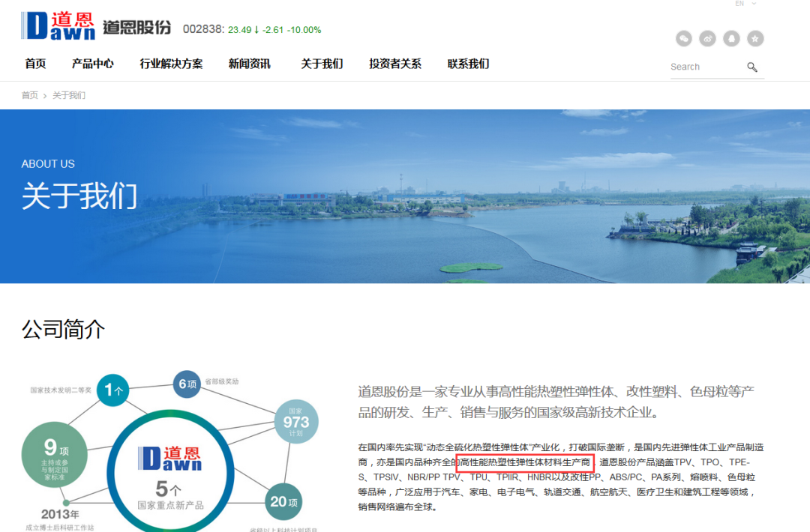Click the 公司简介 section heading
810x532 pixels.
pos(64,329)
